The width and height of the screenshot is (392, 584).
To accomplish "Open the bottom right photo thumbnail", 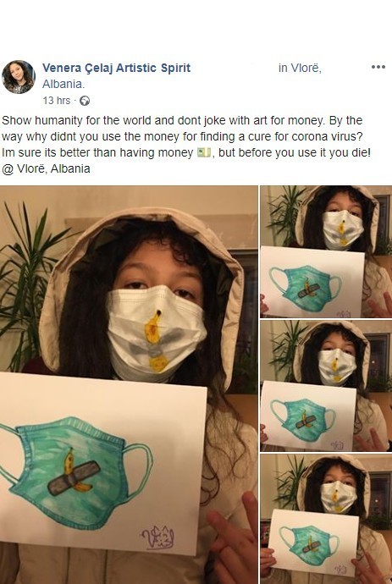I will [x=326, y=519].
